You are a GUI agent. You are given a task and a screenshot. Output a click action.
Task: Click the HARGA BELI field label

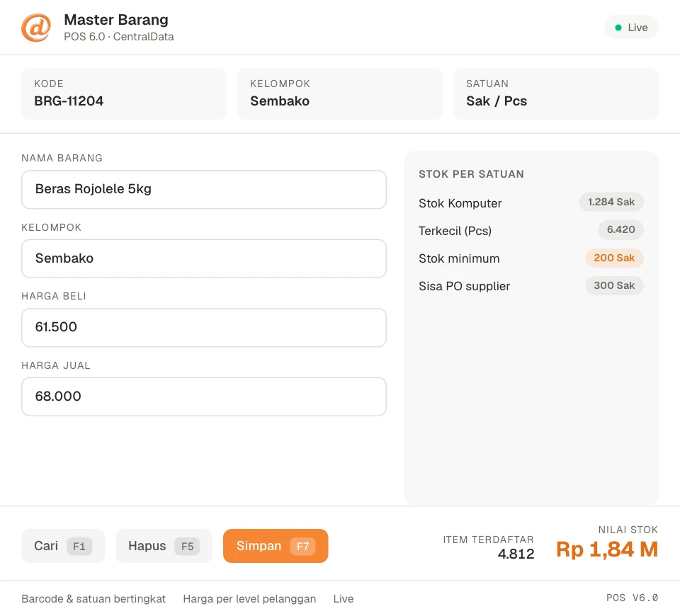pyautogui.click(x=54, y=297)
